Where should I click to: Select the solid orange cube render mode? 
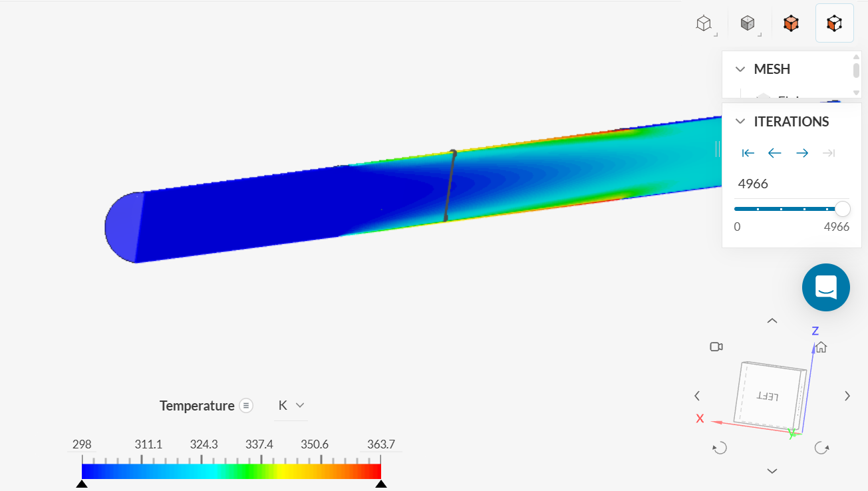pyautogui.click(x=791, y=24)
